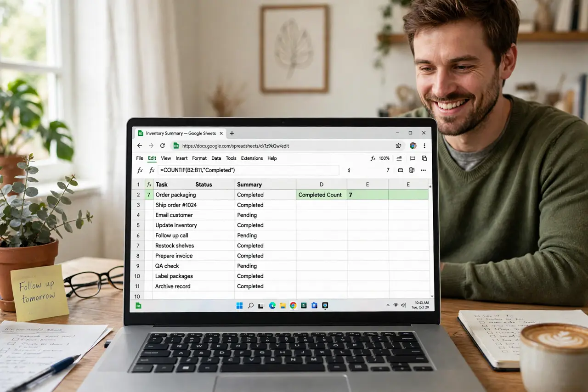Image resolution: width=588 pixels, height=392 pixels.
Task: Click row header 7
Action: (138, 246)
